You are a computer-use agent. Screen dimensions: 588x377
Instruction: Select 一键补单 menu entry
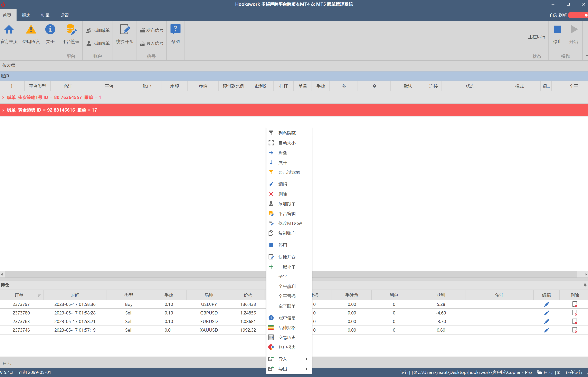coord(289,267)
